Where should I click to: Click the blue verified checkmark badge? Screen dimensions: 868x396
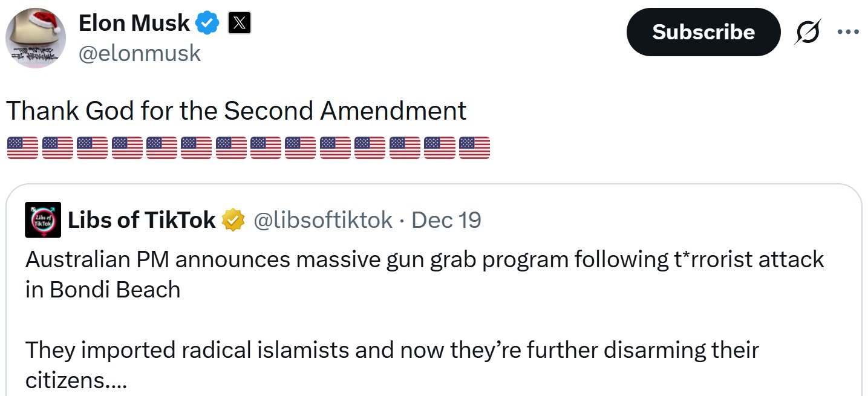[x=208, y=24]
